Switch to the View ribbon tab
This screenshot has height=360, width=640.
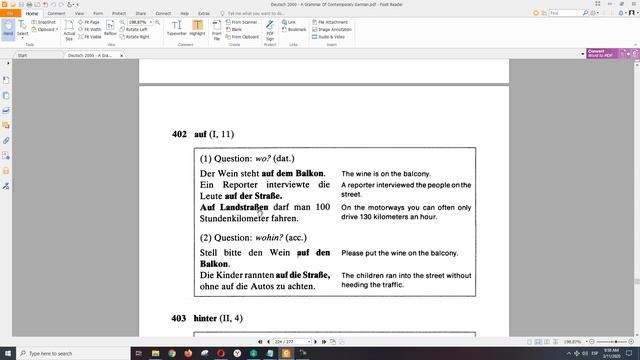(x=79, y=13)
